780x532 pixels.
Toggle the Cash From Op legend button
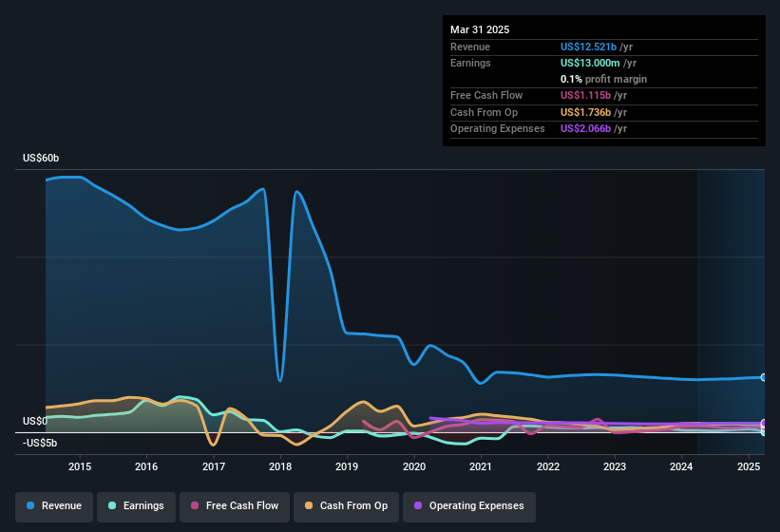coord(346,506)
